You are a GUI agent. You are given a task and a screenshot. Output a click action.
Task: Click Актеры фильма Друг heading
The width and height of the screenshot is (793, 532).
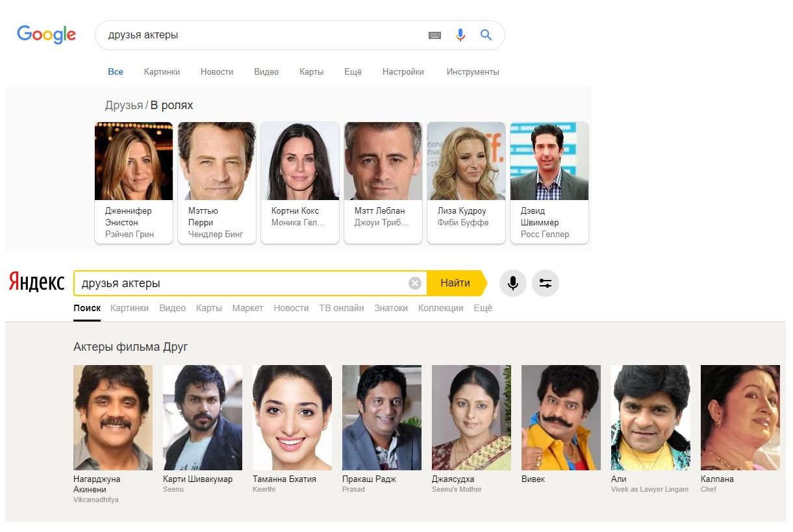click(131, 347)
